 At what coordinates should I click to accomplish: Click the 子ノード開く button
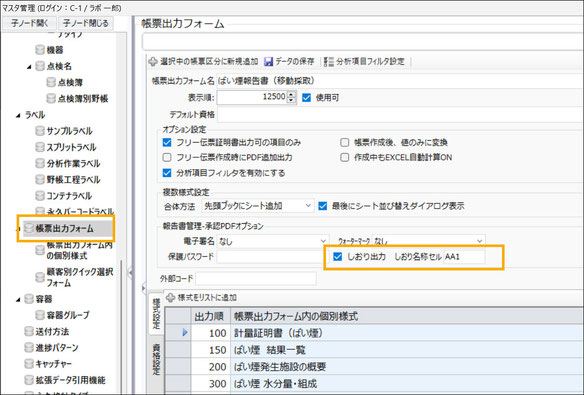29,23
